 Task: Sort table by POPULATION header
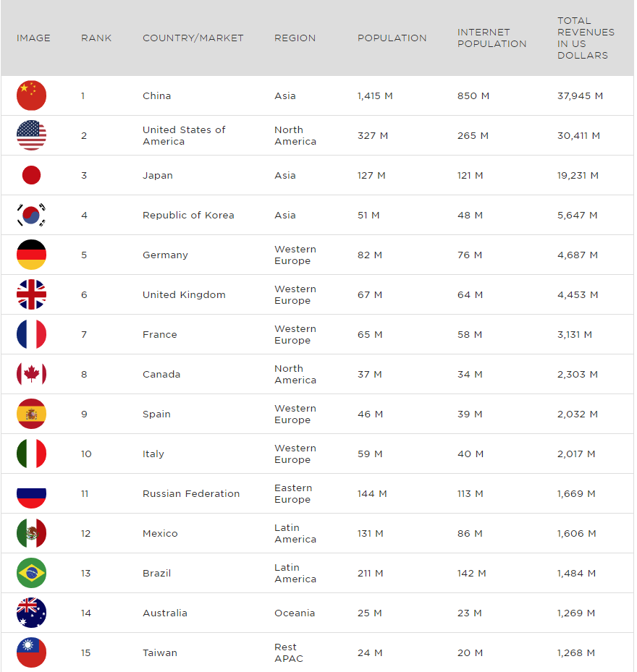[x=392, y=38]
